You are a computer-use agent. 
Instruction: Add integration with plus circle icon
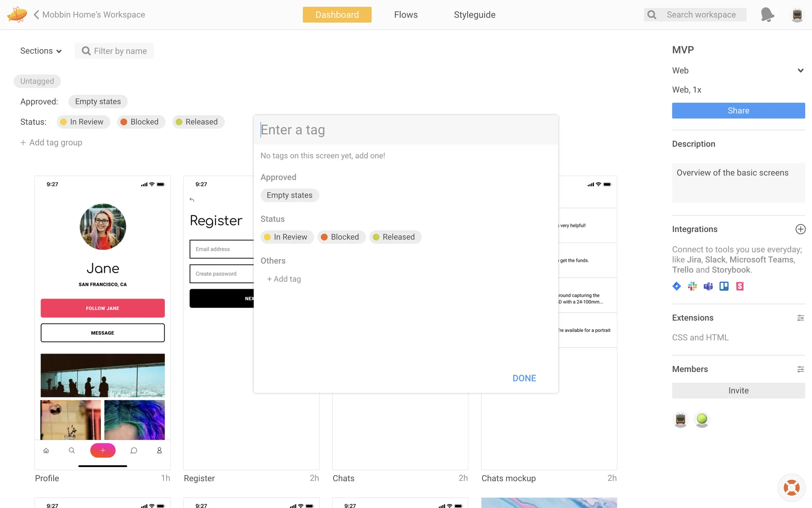pos(800,229)
